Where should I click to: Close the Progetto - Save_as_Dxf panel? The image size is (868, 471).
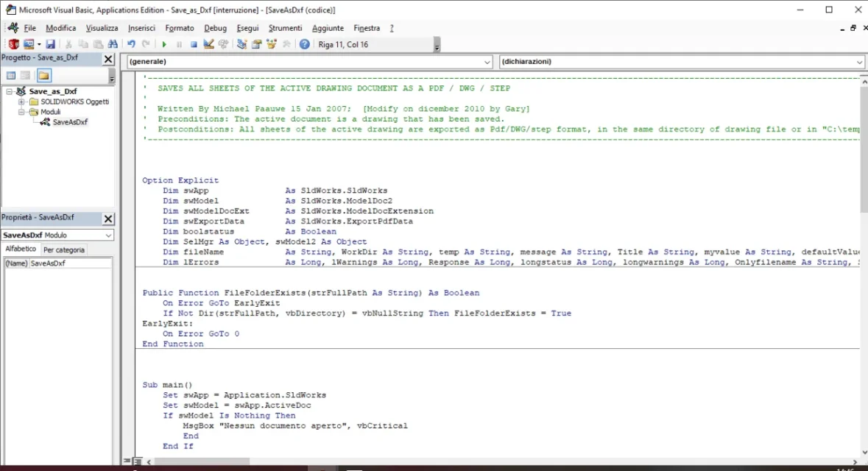pos(108,59)
